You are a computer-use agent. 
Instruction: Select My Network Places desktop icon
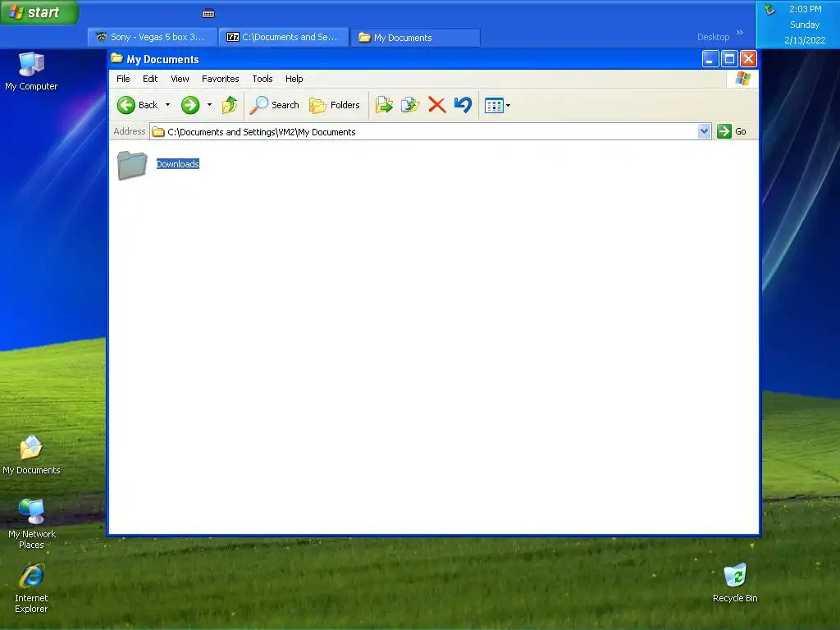(31, 524)
